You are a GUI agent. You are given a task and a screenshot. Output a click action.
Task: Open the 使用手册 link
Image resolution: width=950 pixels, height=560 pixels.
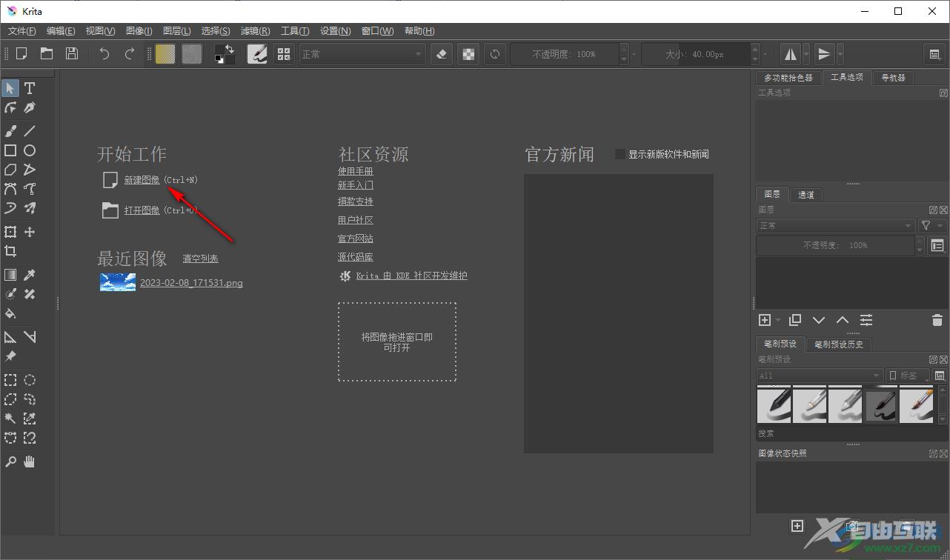356,171
